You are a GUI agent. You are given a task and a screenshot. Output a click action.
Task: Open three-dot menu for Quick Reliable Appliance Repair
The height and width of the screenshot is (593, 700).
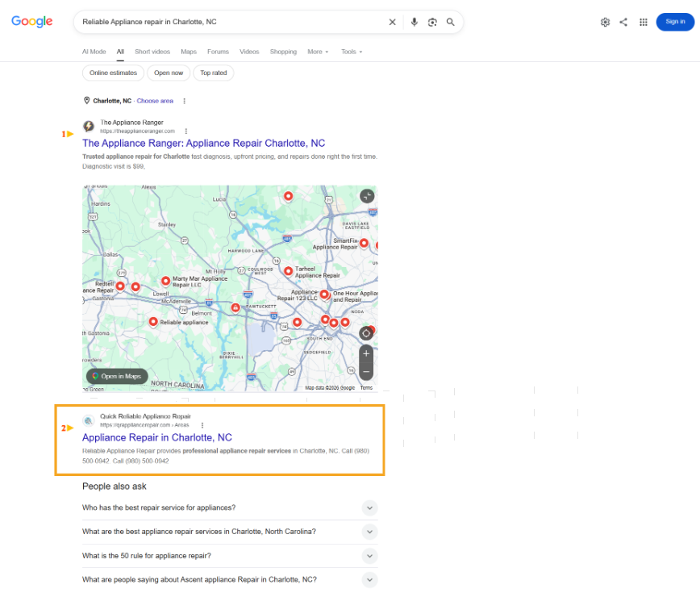(202, 425)
